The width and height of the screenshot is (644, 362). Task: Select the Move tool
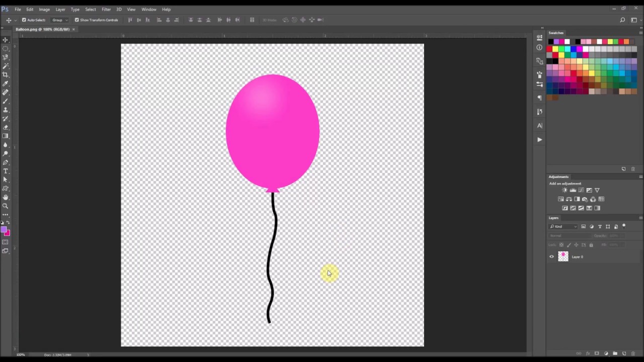coord(6,40)
